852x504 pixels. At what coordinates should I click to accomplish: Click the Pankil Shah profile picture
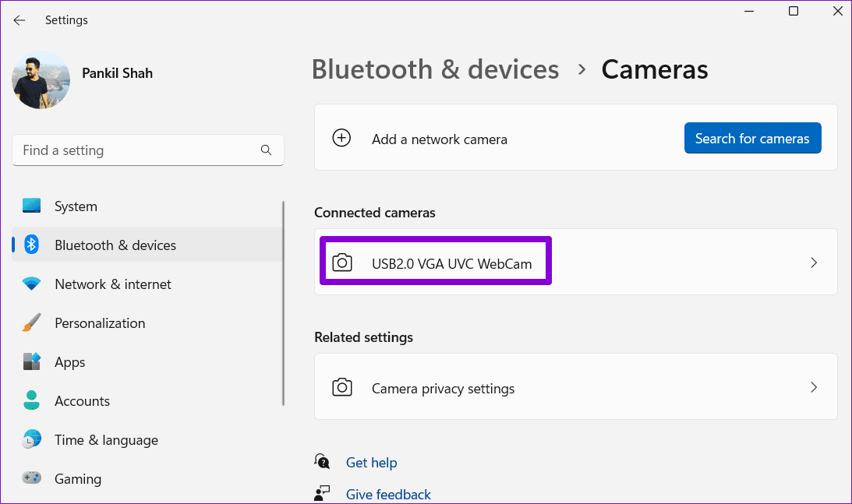point(41,79)
